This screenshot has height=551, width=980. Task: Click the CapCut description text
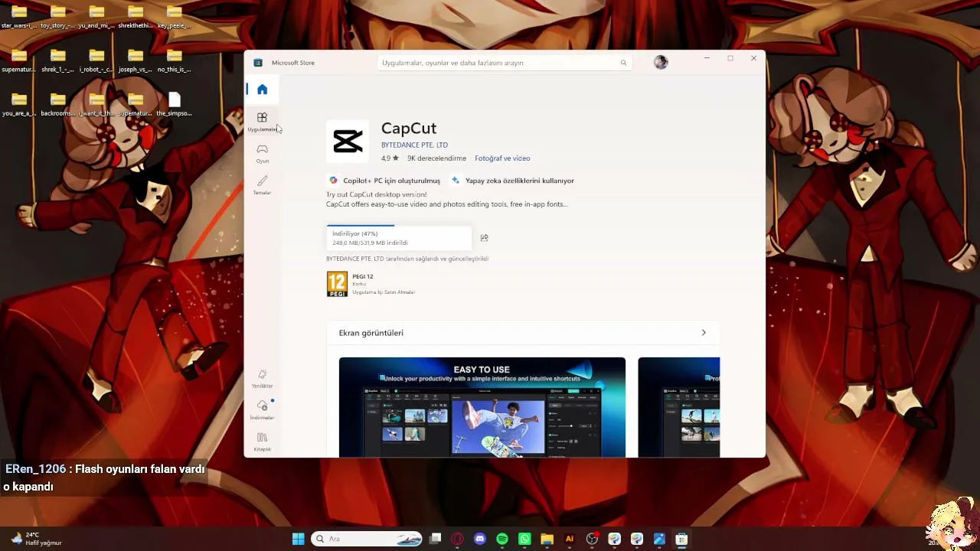click(447, 200)
